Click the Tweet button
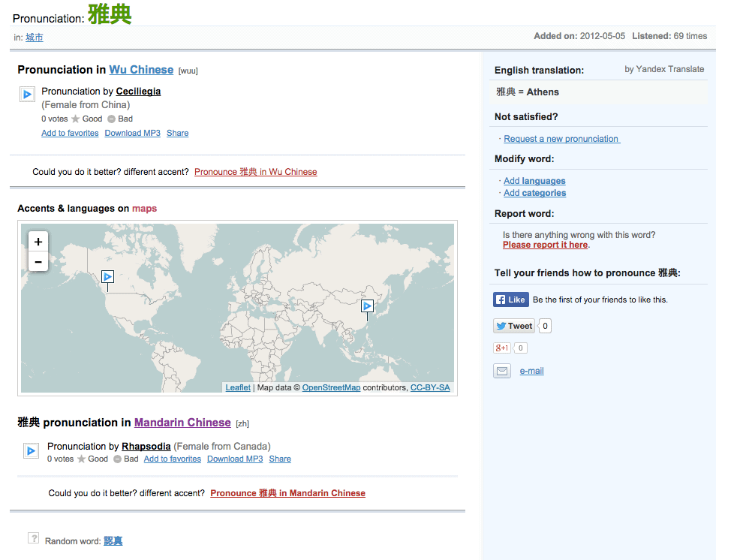 pyautogui.click(x=514, y=326)
